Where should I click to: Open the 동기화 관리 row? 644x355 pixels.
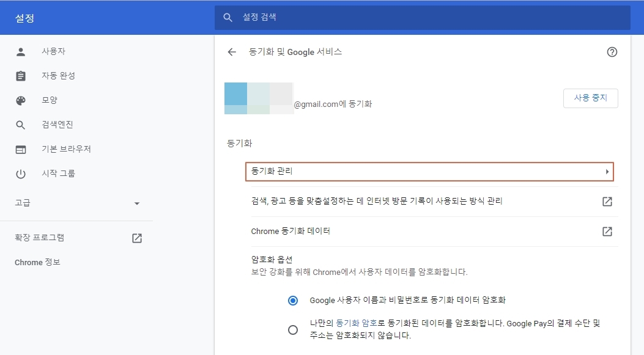point(429,172)
